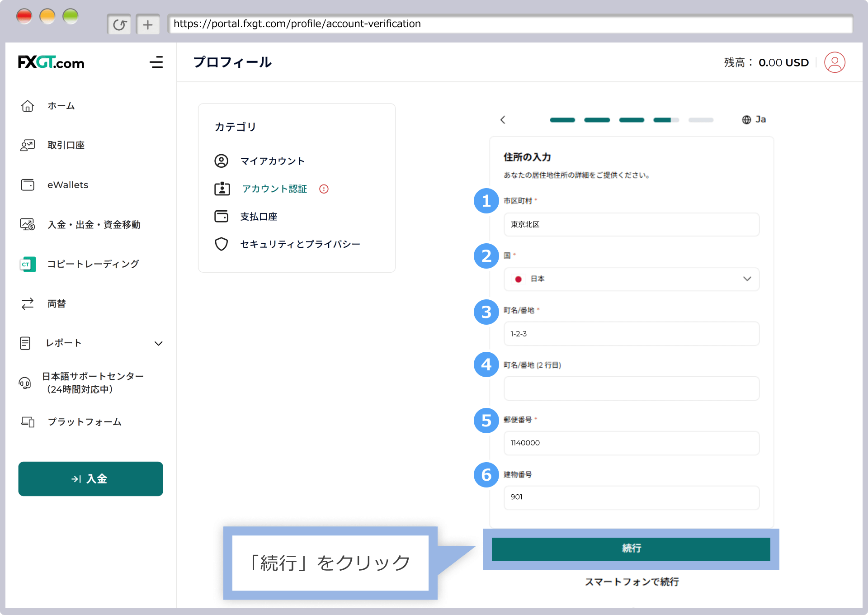Open the eWallets section
Viewport: 868px width, 615px height.
coord(28,184)
